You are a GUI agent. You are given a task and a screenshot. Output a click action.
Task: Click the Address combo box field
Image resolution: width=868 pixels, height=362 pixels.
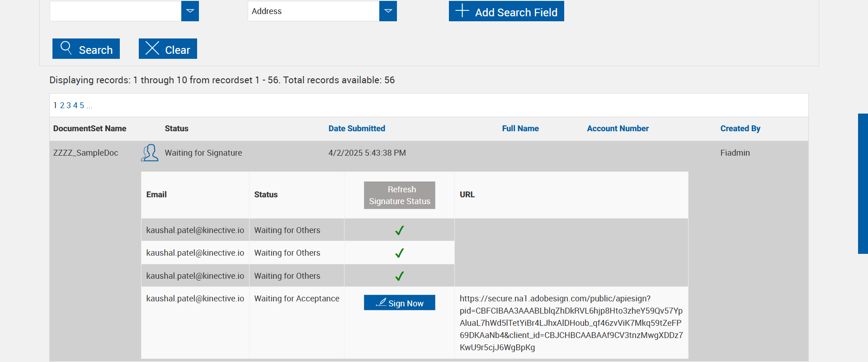tap(313, 11)
